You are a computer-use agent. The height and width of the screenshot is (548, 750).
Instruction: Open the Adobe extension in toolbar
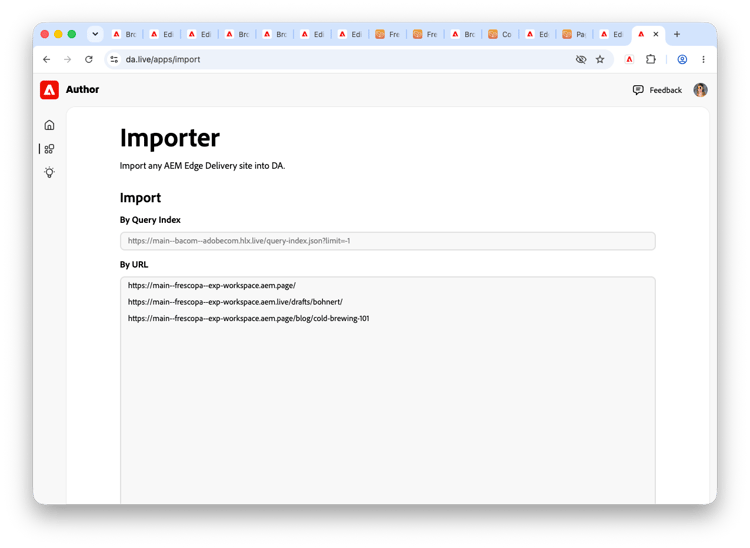(x=629, y=59)
